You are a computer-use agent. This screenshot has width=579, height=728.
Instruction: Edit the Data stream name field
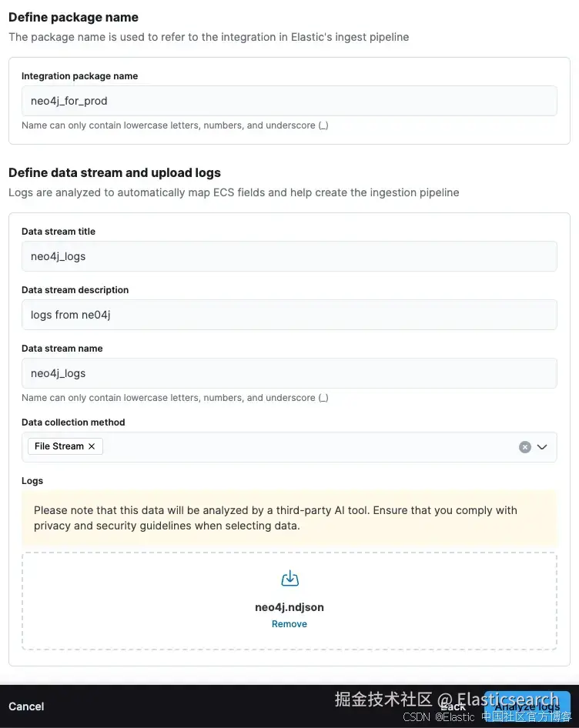tap(289, 373)
